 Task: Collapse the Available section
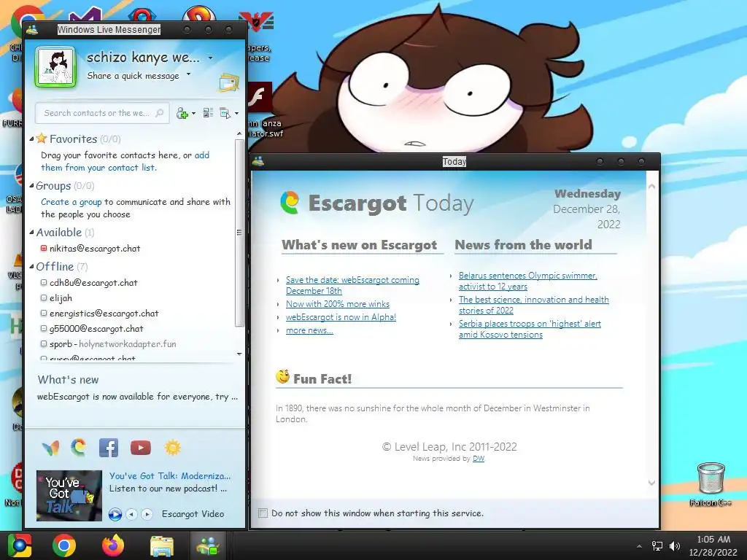coord(31,233)
